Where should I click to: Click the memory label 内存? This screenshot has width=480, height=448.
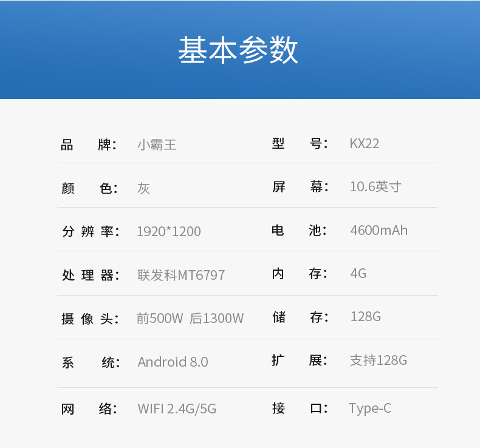click(300, 274)
